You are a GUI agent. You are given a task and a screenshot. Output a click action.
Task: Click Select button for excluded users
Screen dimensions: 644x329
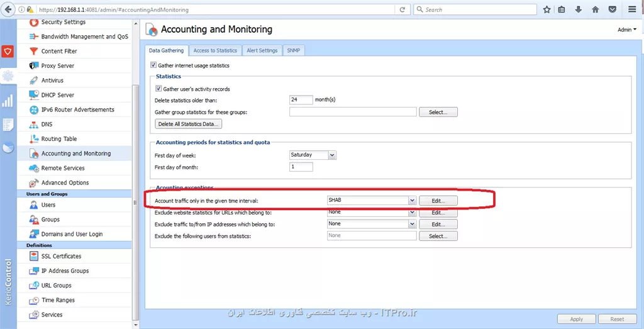click(438, 236)
